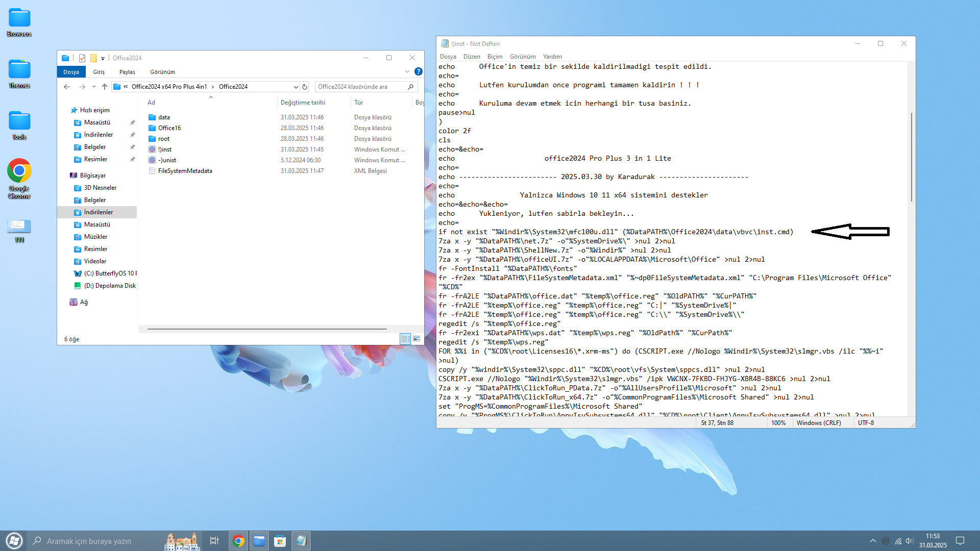Image resolution: width=980 pixels, height=551 pixels.
Task: Open Yardım menu in Notepad
Action: tap(552, 57)
